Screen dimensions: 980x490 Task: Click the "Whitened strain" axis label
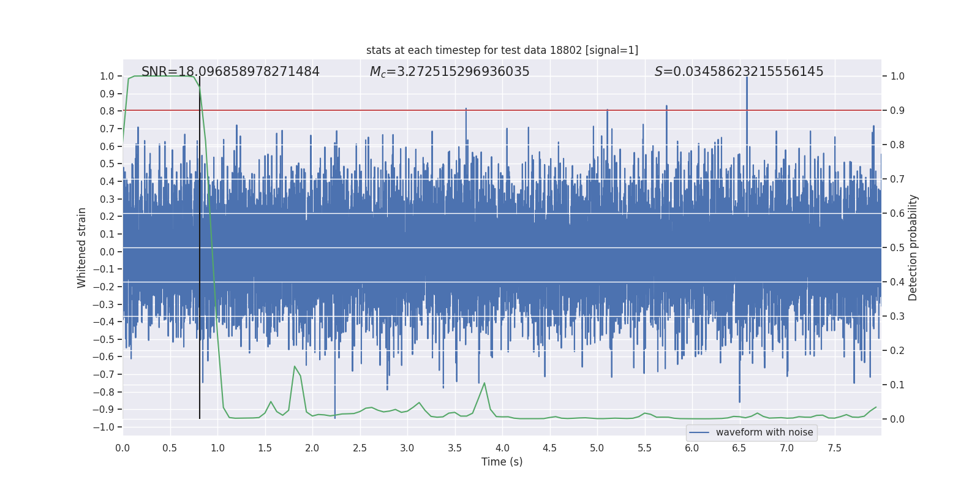(82, 247)
